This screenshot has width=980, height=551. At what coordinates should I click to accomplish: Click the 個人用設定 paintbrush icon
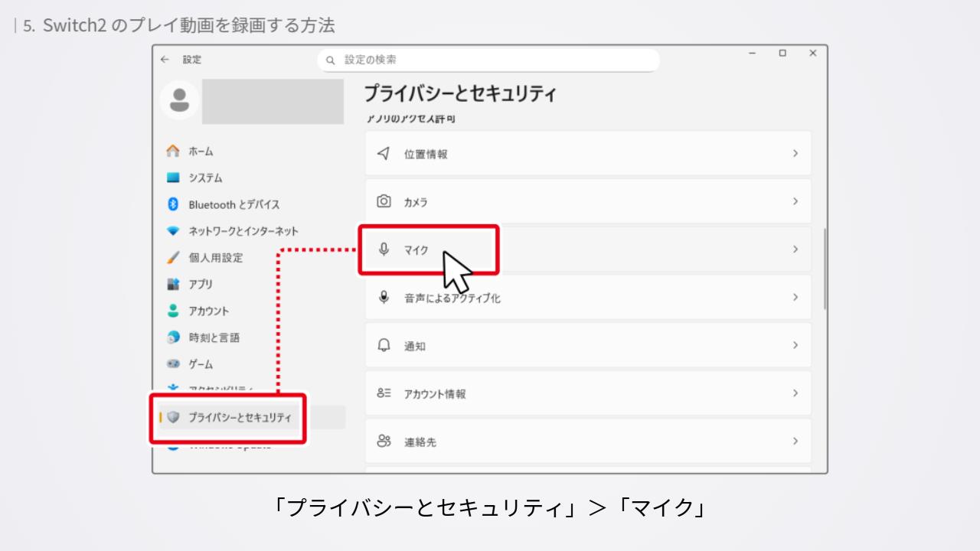pos(173,258)
